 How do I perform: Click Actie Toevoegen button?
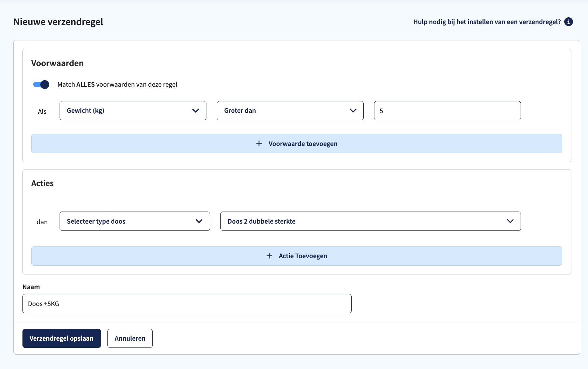[x=297, y=256]
